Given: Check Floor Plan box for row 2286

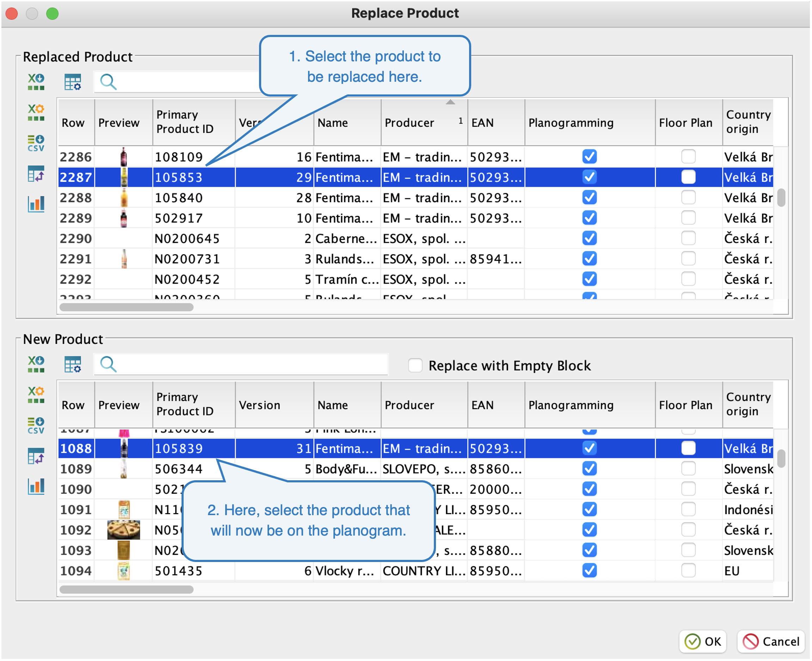Looking at the screenshot, I should [688, 156].
